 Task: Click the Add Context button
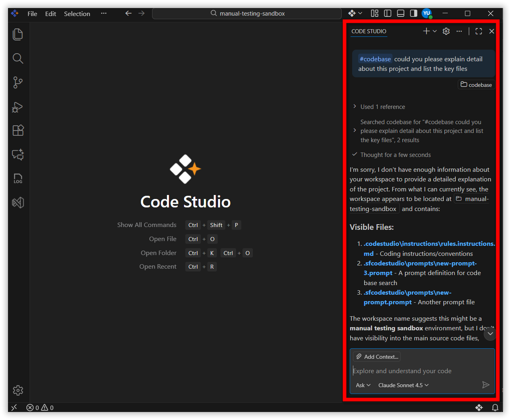377,356
